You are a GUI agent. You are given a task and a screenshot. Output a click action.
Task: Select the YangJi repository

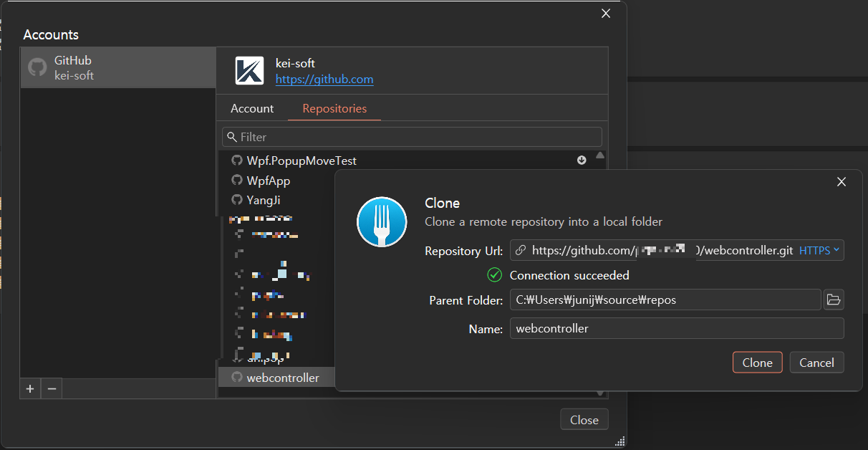[264, 200]
